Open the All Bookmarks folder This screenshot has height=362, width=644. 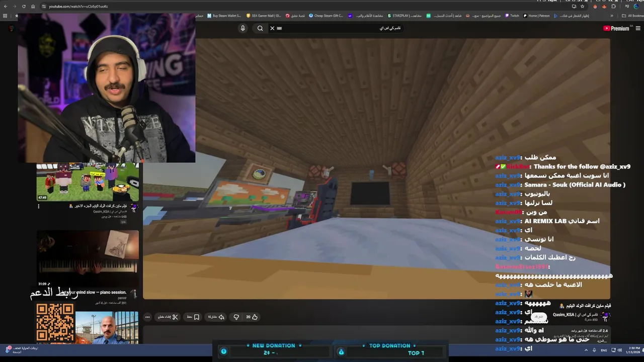click(x=633, y=16)
